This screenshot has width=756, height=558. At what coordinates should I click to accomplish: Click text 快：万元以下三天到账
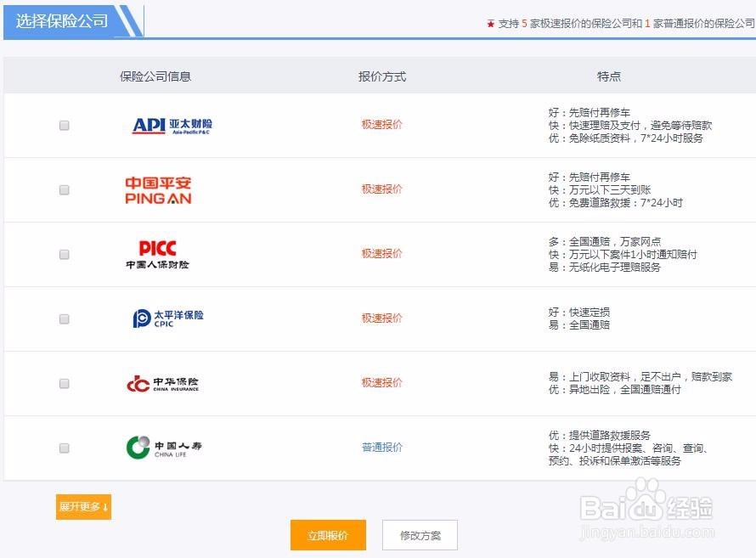click(600, 190)
